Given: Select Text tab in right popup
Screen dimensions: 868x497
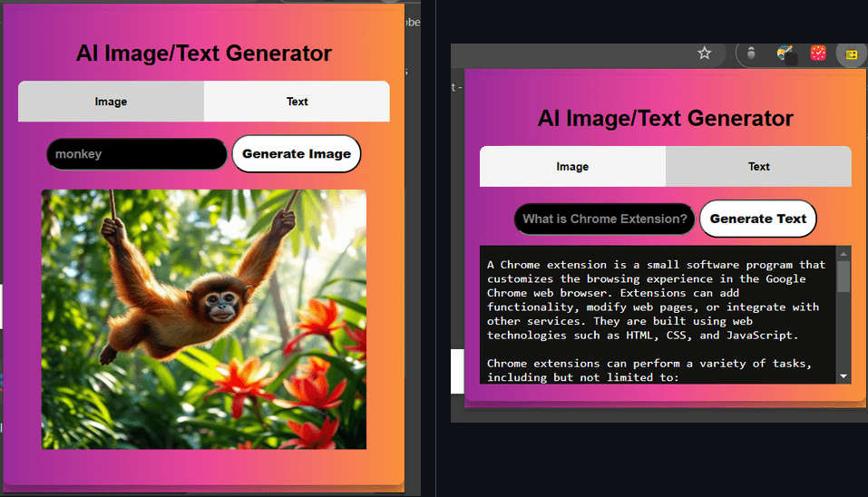Looking at the screenshot, I should point(758,167).
